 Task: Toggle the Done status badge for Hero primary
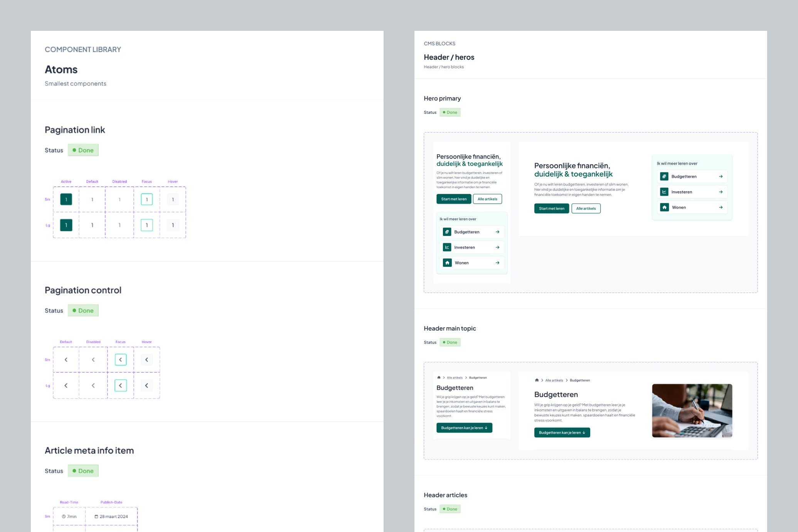coord(450,112)
